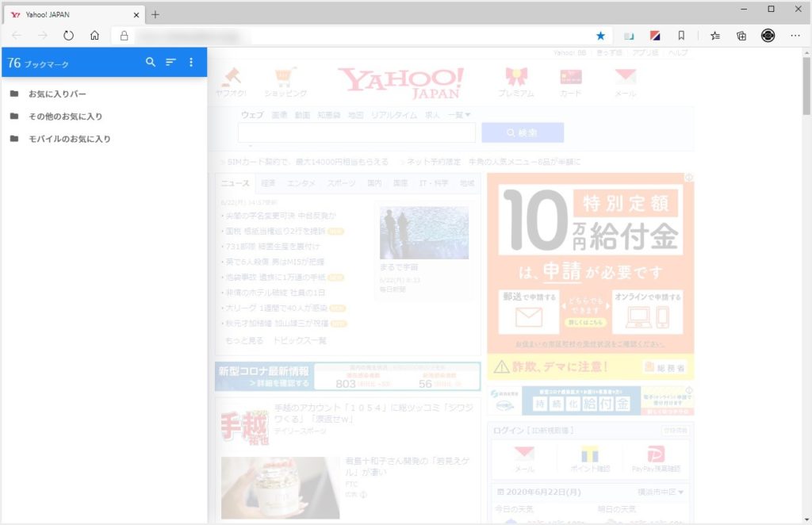Switch to the ニュース news tab
This screenshot has width=812, height=525.
pos(235,183)
